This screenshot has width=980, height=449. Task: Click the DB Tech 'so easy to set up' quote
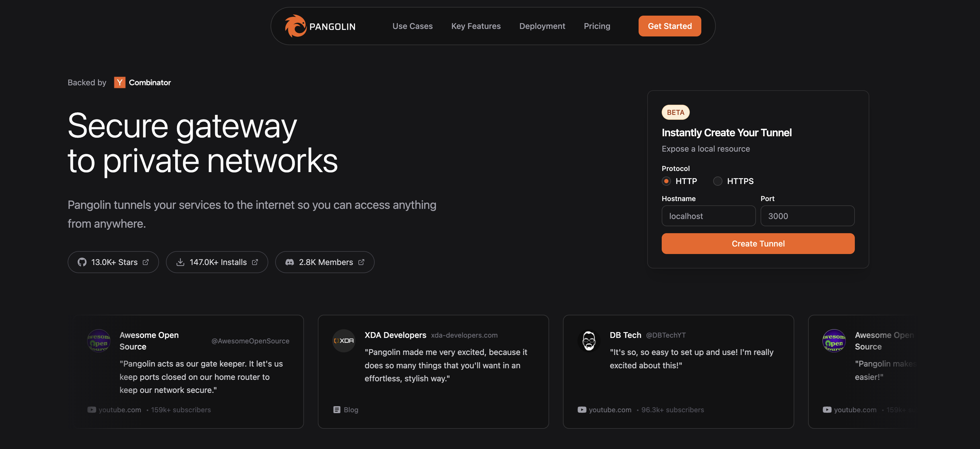(691, 358)
